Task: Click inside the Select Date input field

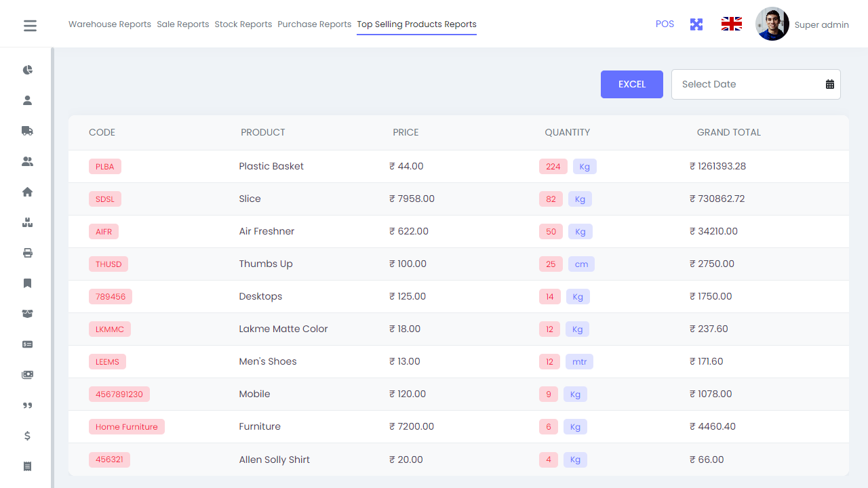Action: coord(739,84)
